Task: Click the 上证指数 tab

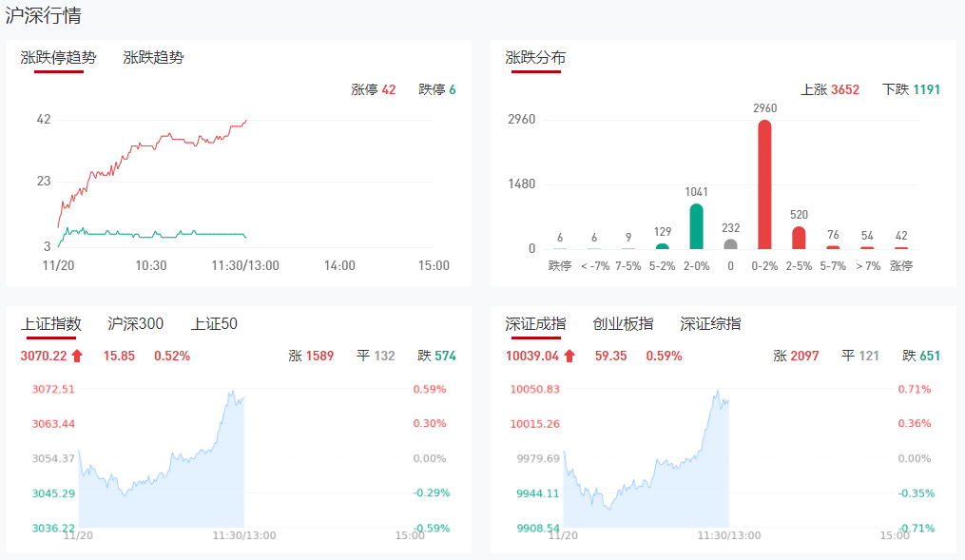Action: click(51, 324)
